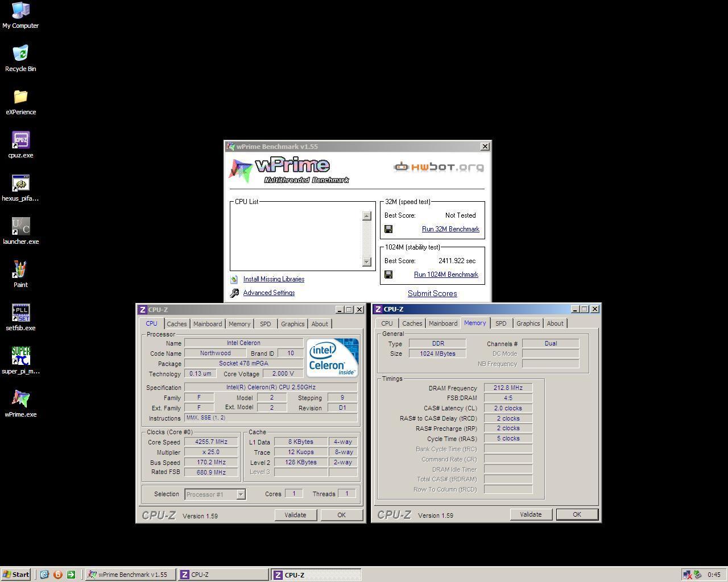
Task: Switch to About tab in right CPU-Z
Action: pos(555,323)
